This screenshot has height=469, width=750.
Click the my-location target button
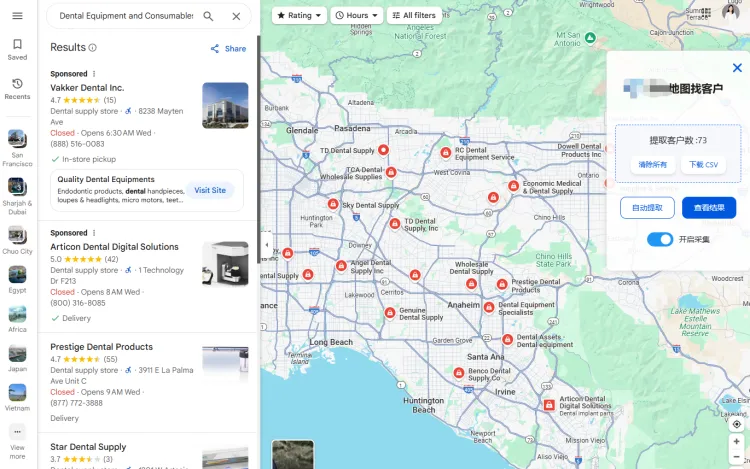[736, 424]
